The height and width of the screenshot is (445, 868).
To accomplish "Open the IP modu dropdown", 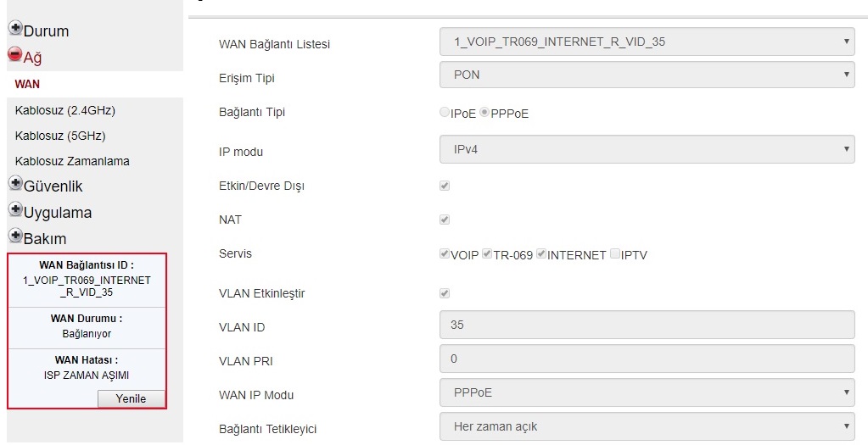I will [647, 150].
